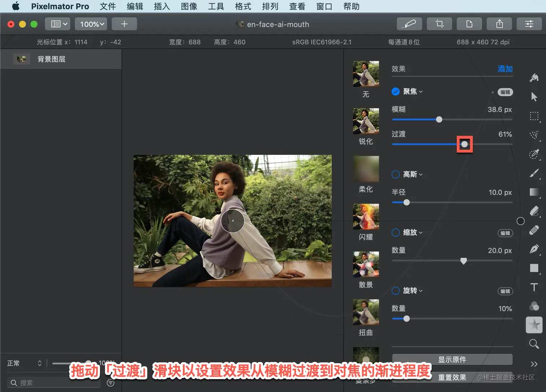Click 添加 to add an effect
Image resolution: width=546 pixels, height=392 pixels.
click(x=505, y=69)
